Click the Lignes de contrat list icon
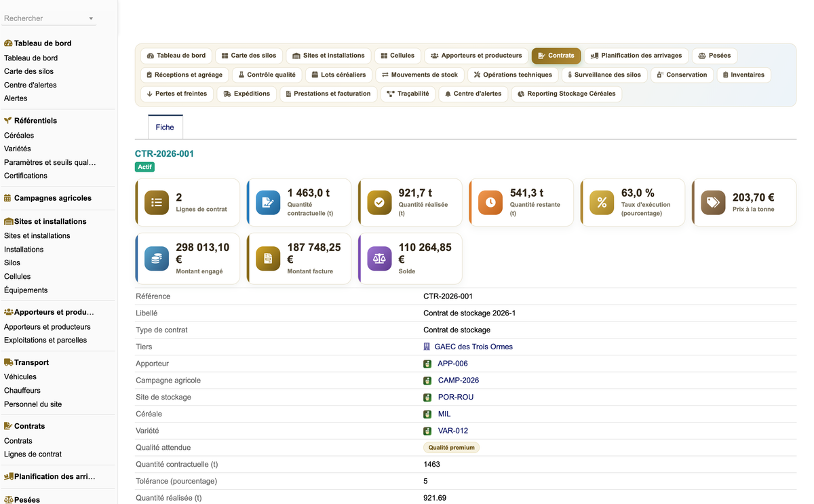814x504 pixels. pyautogui.click(x=157, y=202)
